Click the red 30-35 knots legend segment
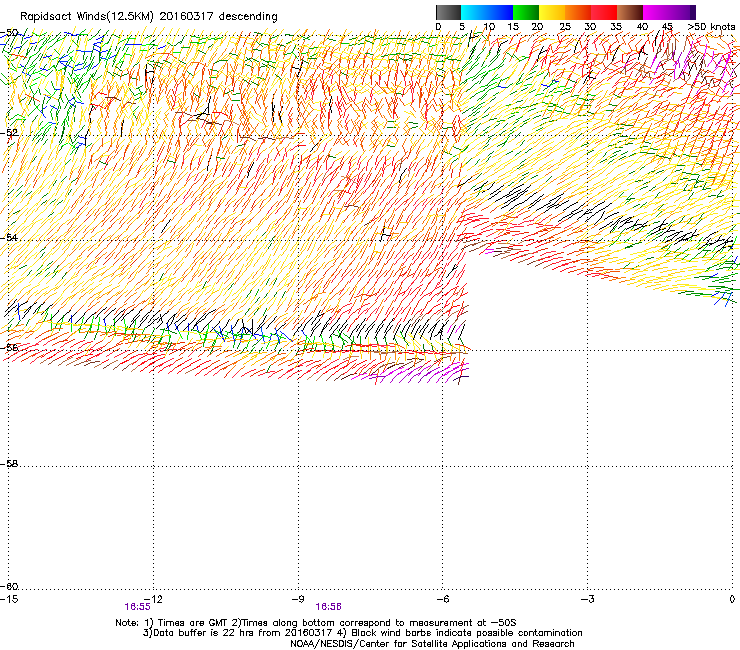740x650 pixels. tap(604, 12)
